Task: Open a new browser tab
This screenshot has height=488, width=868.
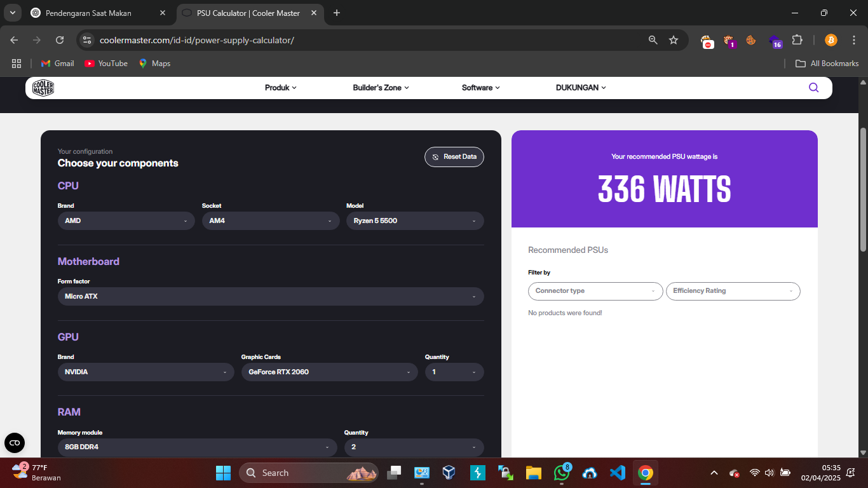Action: (337, 13)
